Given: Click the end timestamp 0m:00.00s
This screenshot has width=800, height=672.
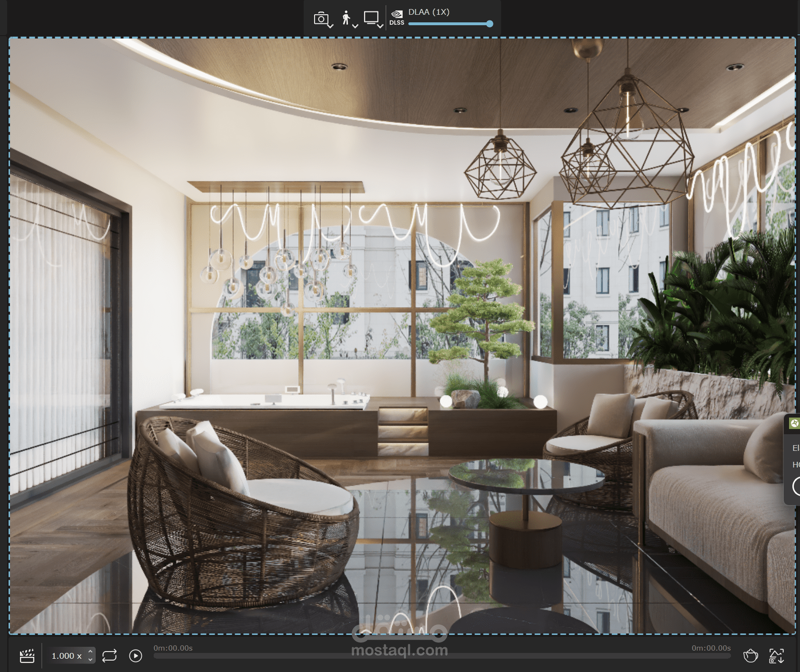Looking at the screenshot, I should tap(711, 648).
